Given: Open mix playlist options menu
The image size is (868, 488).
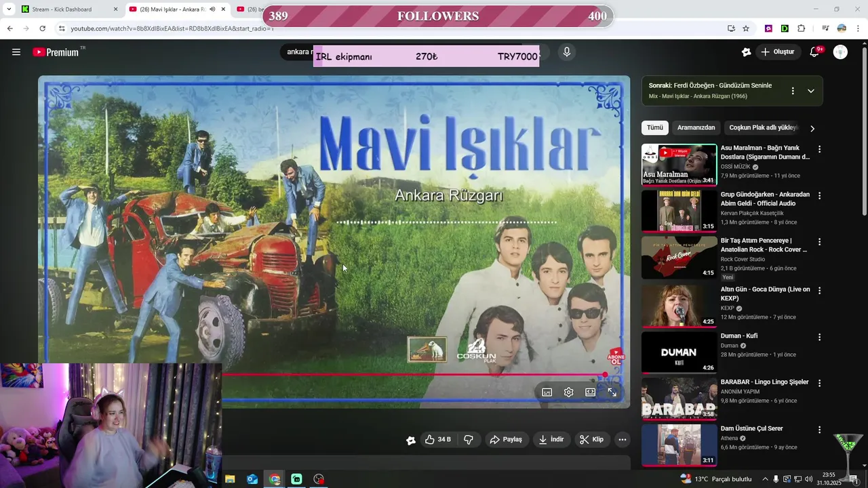Looking at the screenshot, I should click(792, 91).
